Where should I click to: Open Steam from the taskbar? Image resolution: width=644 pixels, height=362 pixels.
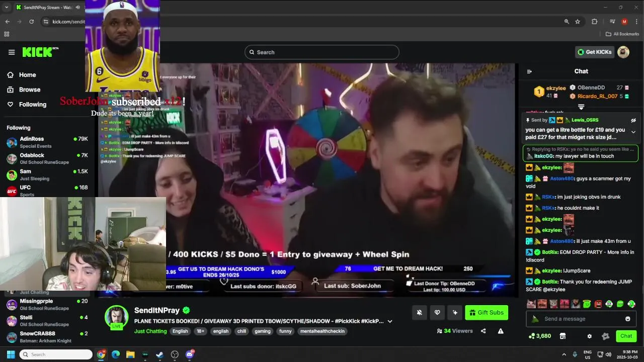tap(159, 354)
